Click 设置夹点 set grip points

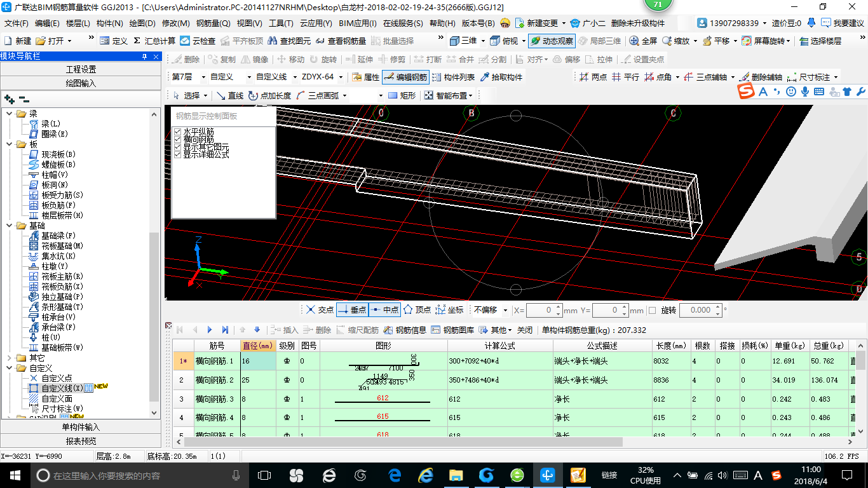642,59
